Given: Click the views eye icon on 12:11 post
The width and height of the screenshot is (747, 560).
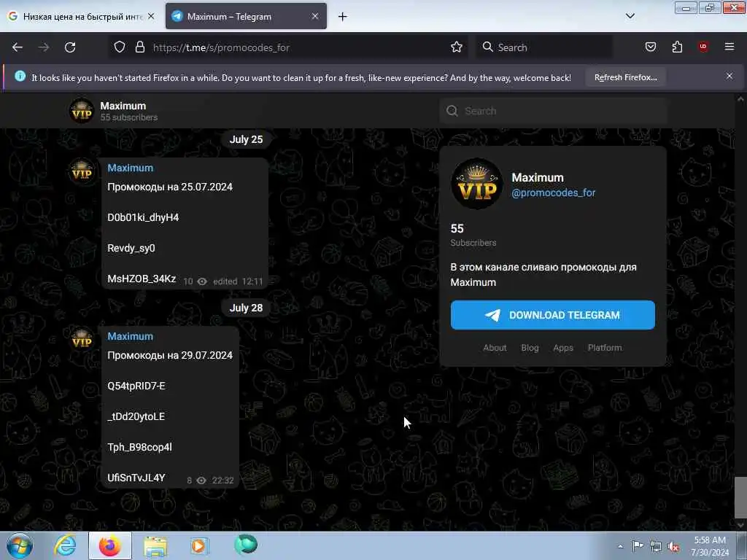Looking at the screenshot, I should click(202, 281).
